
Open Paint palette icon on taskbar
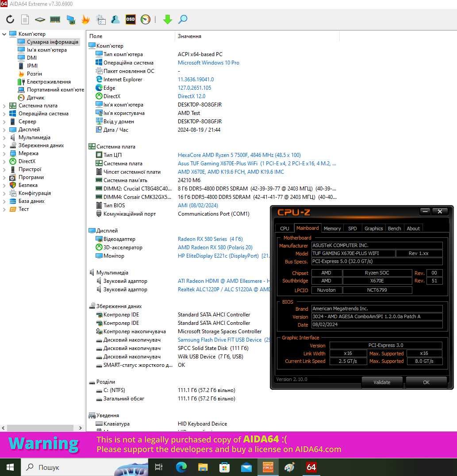point(289,467)
